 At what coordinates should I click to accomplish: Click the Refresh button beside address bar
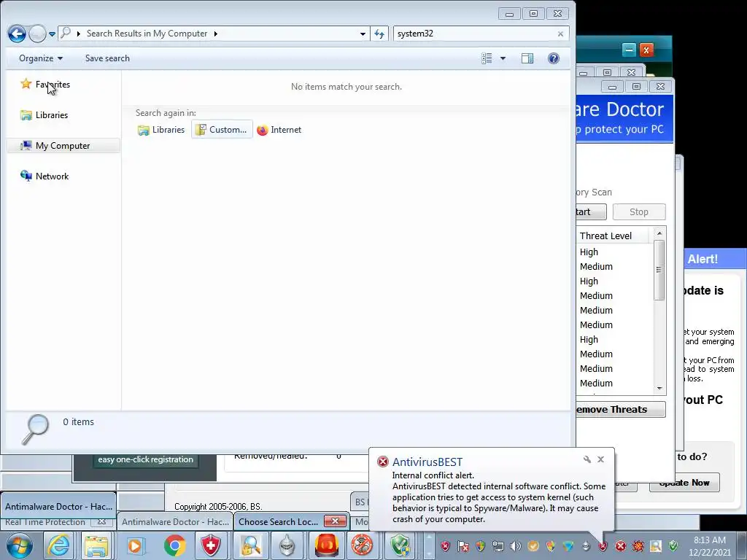pyautogui.click(x=379, y=34)
